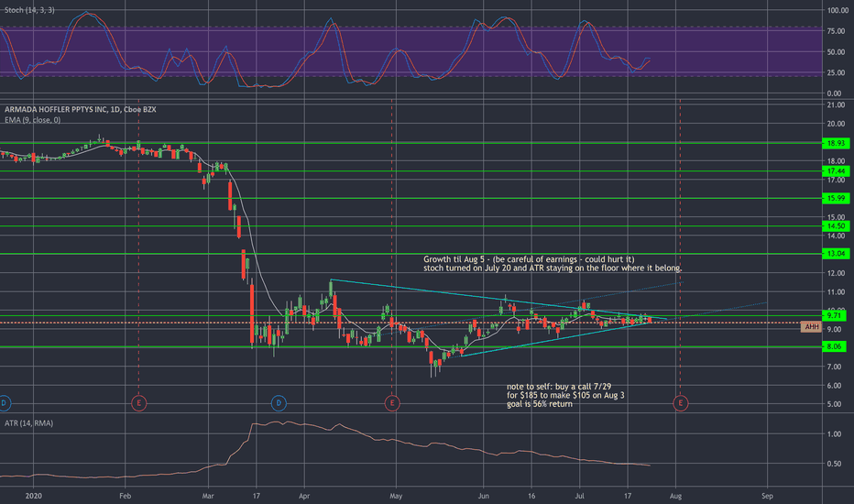Click the 21.00 value on price scale

click(x=836, y=105)
